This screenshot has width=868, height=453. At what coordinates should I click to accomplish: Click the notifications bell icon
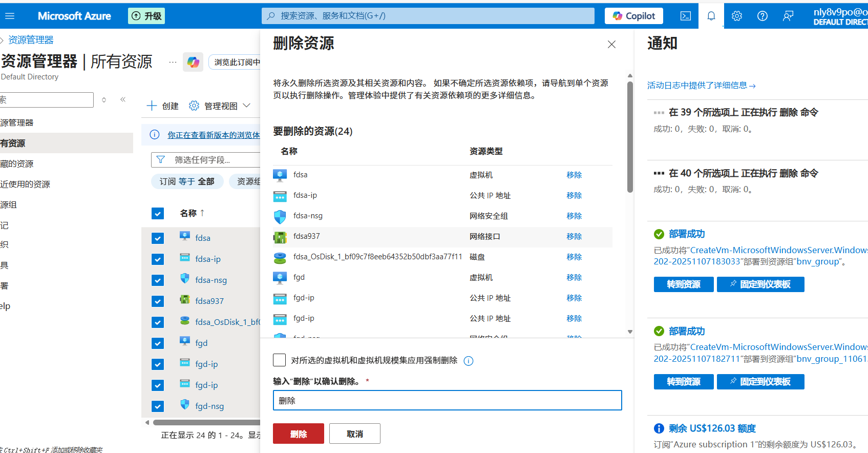point(711,16)
